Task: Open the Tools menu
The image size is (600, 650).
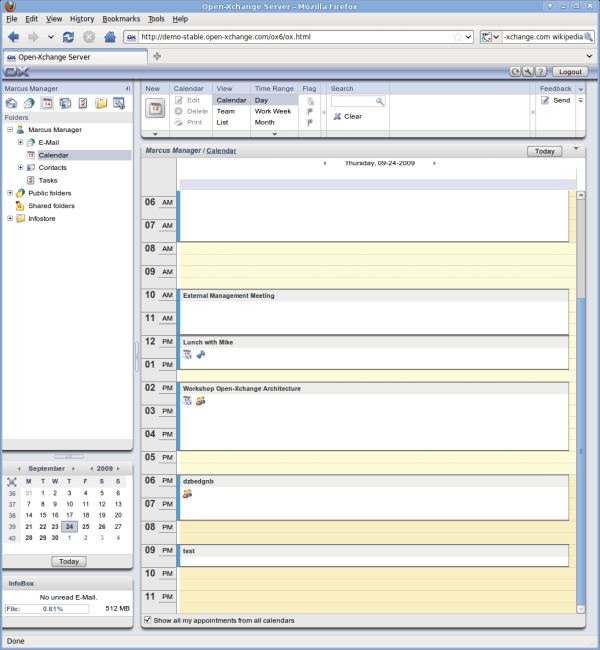Action: pyautogui.click(x=156, y=19)
